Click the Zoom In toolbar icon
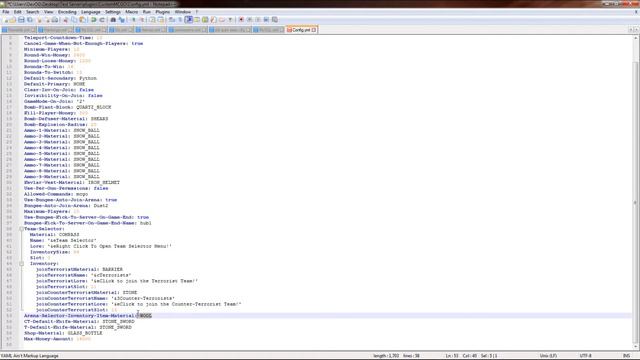 [133, 20]
